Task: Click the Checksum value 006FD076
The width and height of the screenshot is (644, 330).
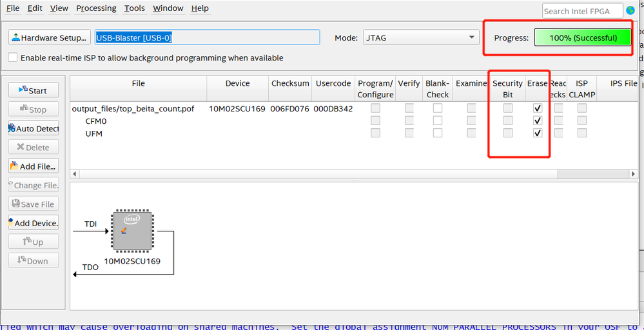Action: (x=289, y=109)
